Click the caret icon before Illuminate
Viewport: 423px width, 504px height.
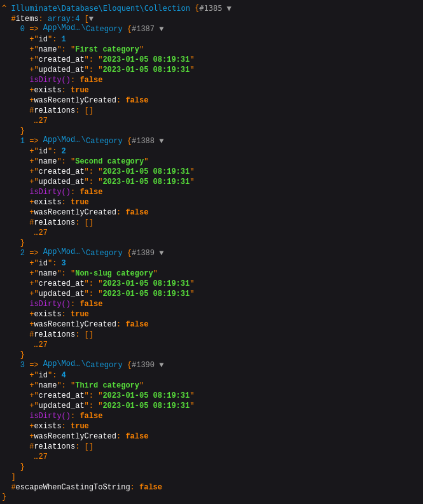coord(4,8)
